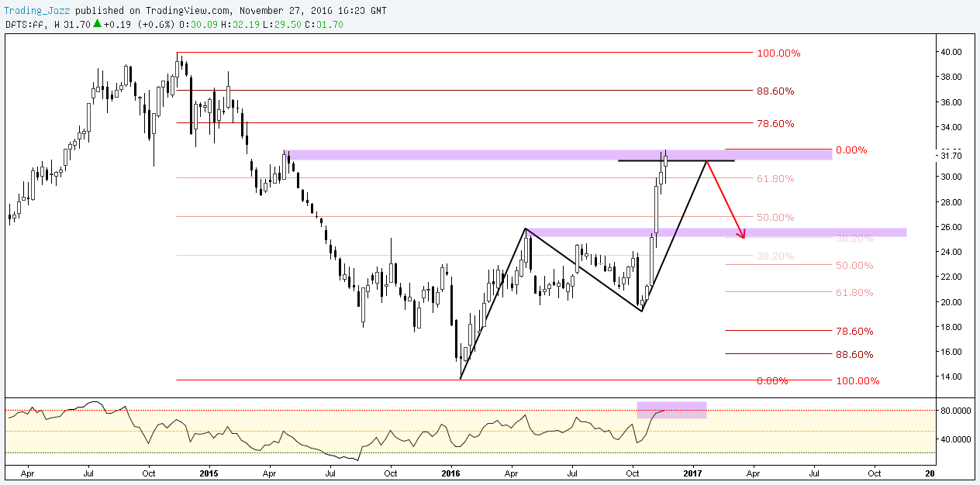Click the 18.00 price axis value
Viewport: 980px width, 485px height.
951,327
